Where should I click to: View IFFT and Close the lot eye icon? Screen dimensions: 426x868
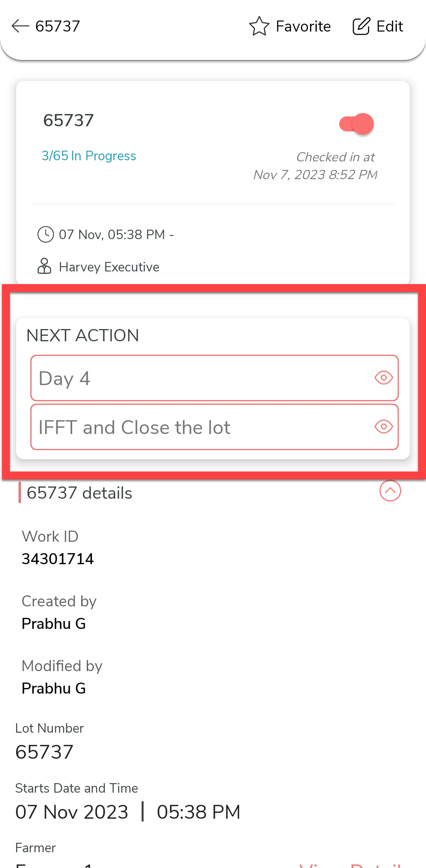[383, 427]
